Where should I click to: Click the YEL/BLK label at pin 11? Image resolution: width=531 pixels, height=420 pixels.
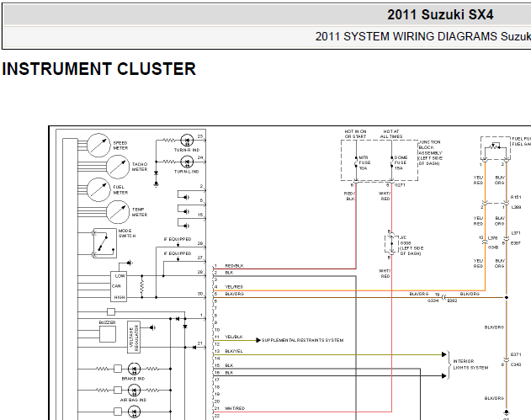[x=234, y=337]
